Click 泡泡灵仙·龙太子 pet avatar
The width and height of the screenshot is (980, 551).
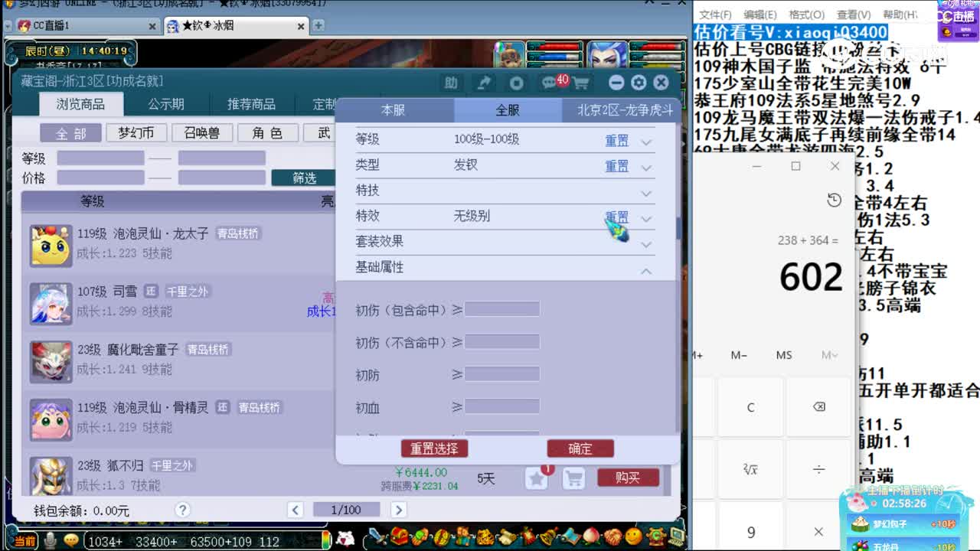coord(51,245)
